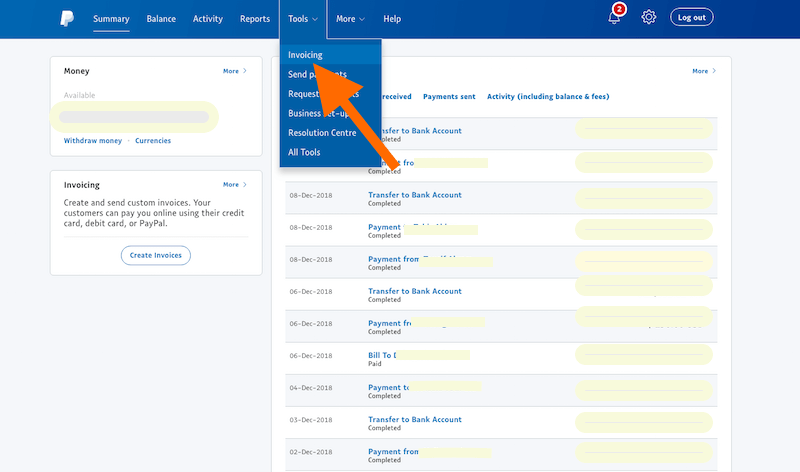The height and width of the screenshot is (472, 800).
Task: Click the Money panel heading
Action: pos(77,71)
